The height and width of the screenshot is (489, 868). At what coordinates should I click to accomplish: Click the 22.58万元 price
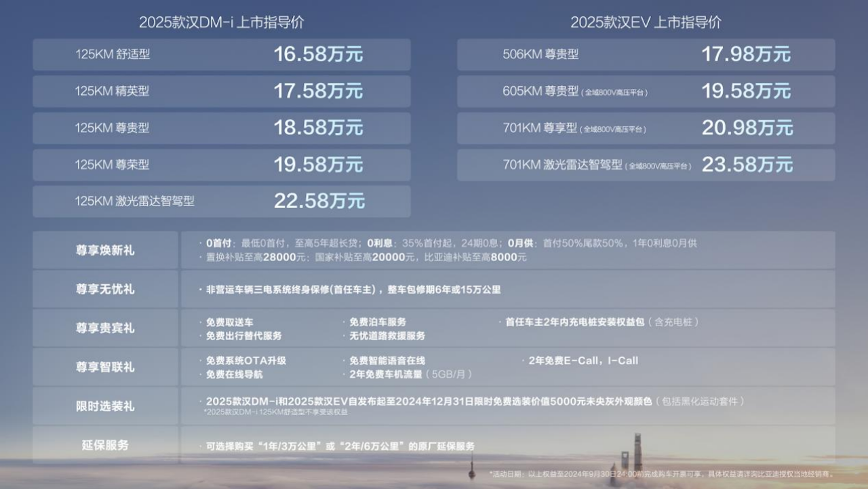tap(319, 201)
